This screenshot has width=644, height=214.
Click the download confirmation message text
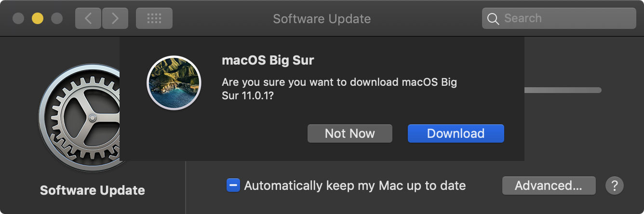click(x=339, y=89)
